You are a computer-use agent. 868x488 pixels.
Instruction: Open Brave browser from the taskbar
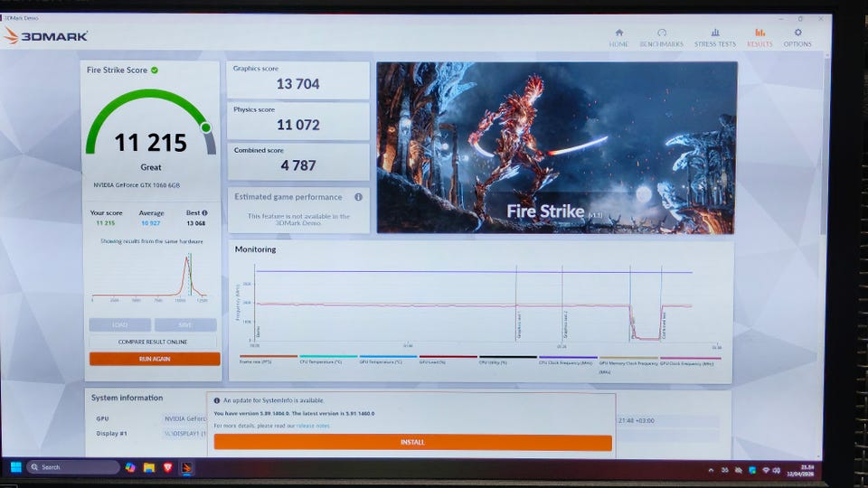[168, 467]
